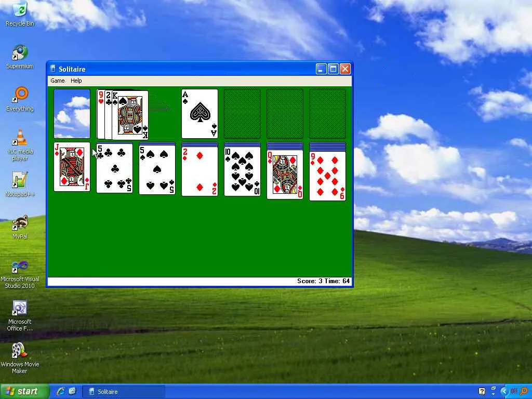Image resolution: width=532 pixels, height=399 pixels.
Task: Minimize the Solitaire window
Action: (x=321, y=69)
